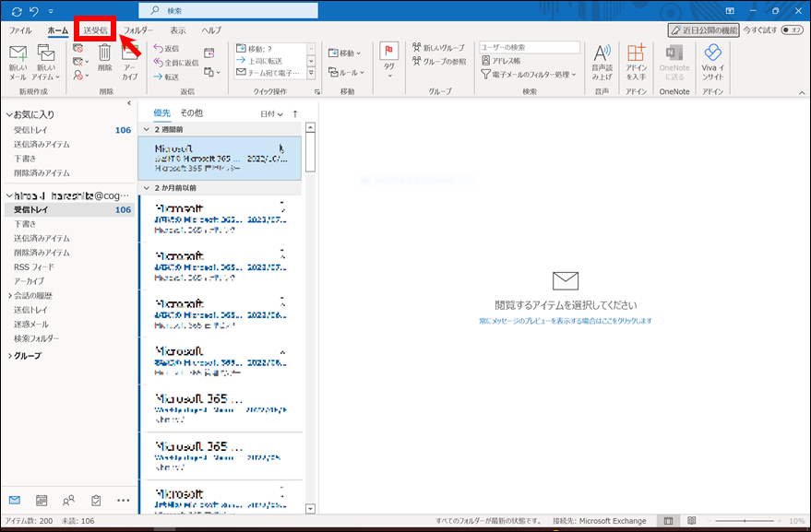Open the 送受信 ribbon tab

point(95,30)
